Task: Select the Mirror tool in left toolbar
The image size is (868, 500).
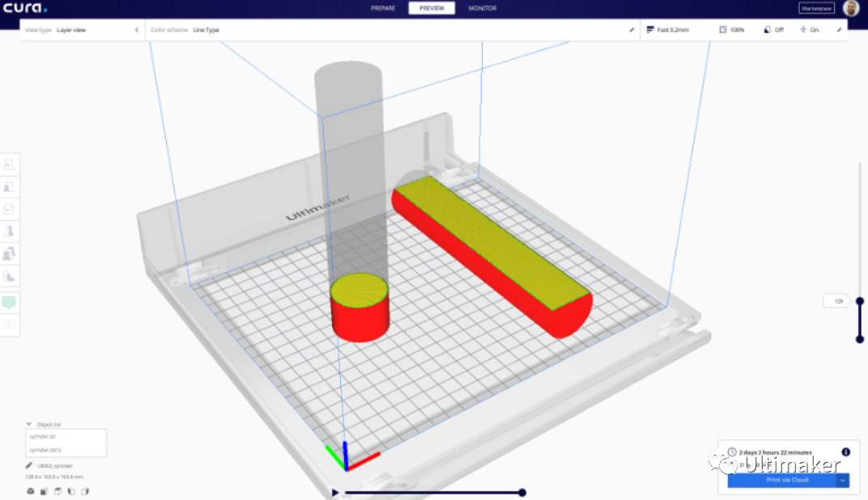Action: (x=9, y=231)
